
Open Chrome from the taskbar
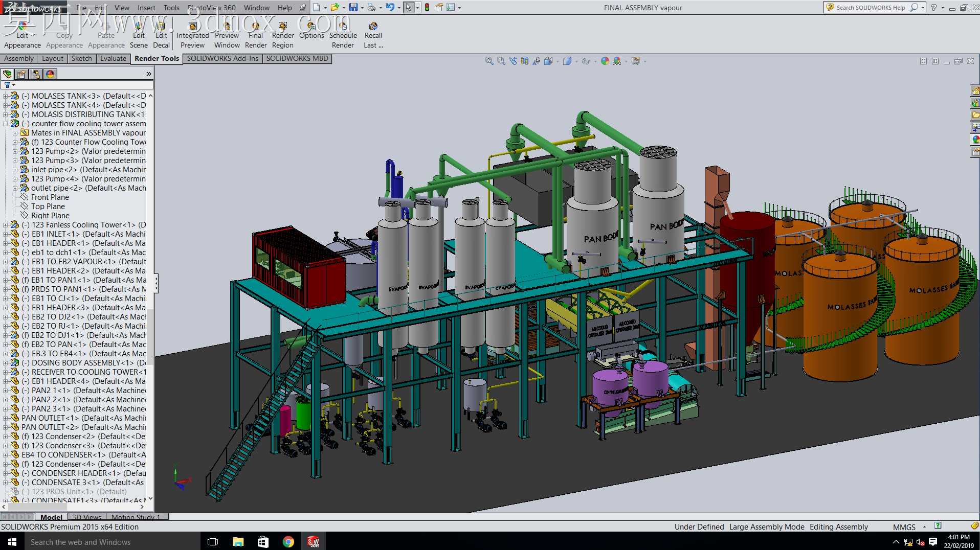coord(288,542)
